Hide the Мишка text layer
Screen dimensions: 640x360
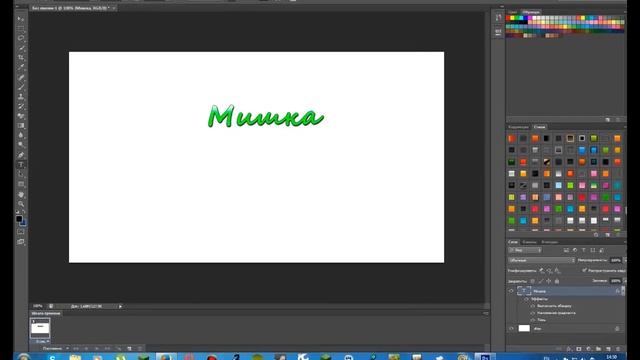[x=511, y=291]
